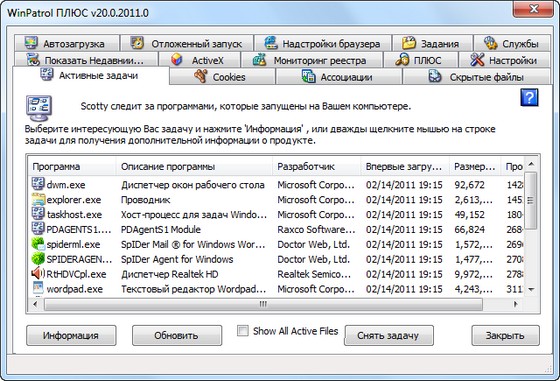Image resolution: width=560 pixels, height=381 pixels.
Task: Click the Скрытые файлы icon
Action: (435, 76)
